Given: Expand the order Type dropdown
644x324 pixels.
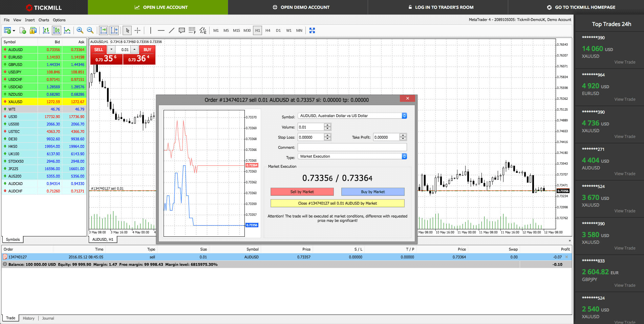Looking at the screenshot, I should [x=404, y=156].
